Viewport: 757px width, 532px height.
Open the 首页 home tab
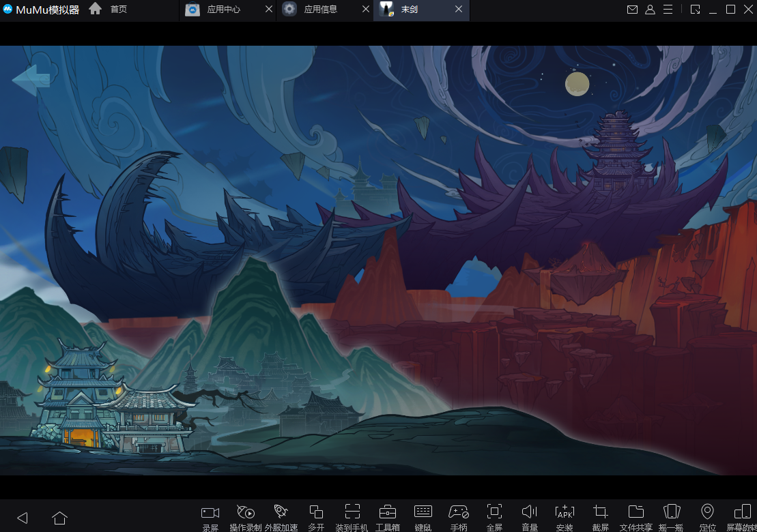108,9
